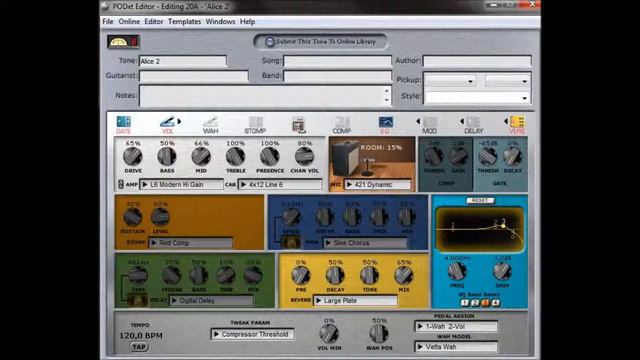Open the 421 Dynamic mic dropdown
Image resolution: width=640 pixels, height=360 pixels.
coord(378,184)
